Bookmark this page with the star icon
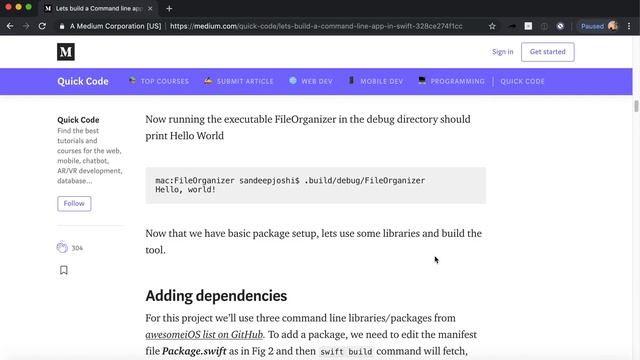This screenshot has height=360, width=640. 492,26
